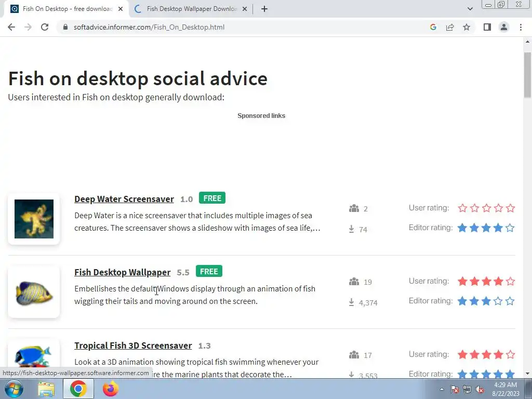Click Deep Water Screensaver octopus thumbnail
This screenshot has width=532, height=399.
click(34, 219)
